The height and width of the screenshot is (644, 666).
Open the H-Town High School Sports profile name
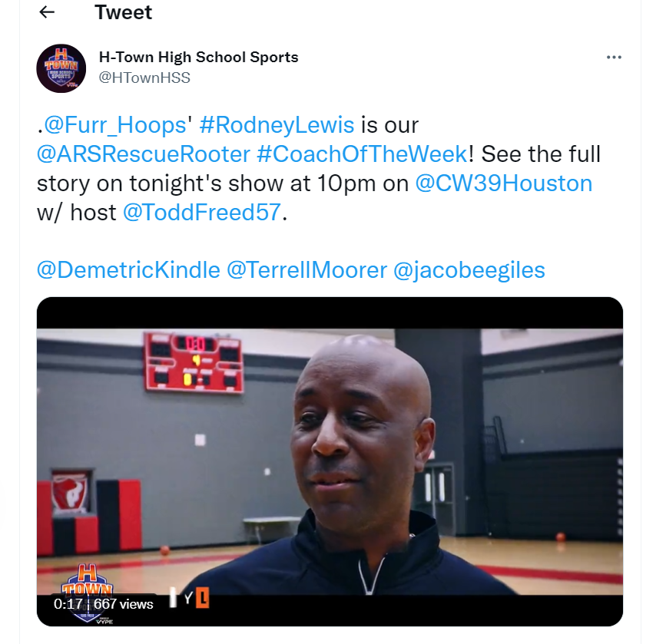[x=198, y=57]
